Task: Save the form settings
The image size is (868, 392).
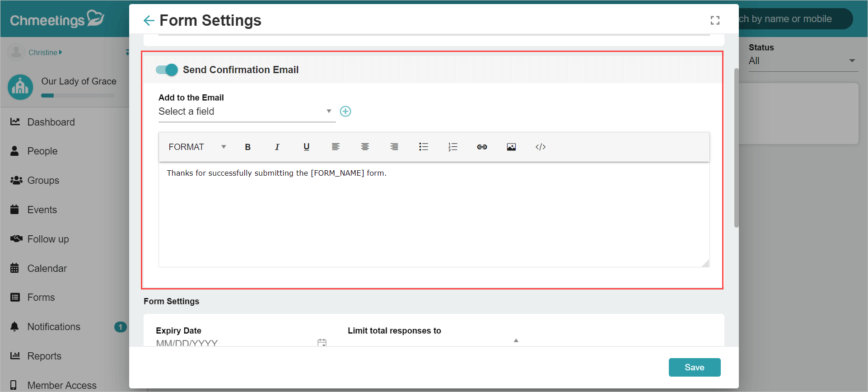Action: coord(694,367)
